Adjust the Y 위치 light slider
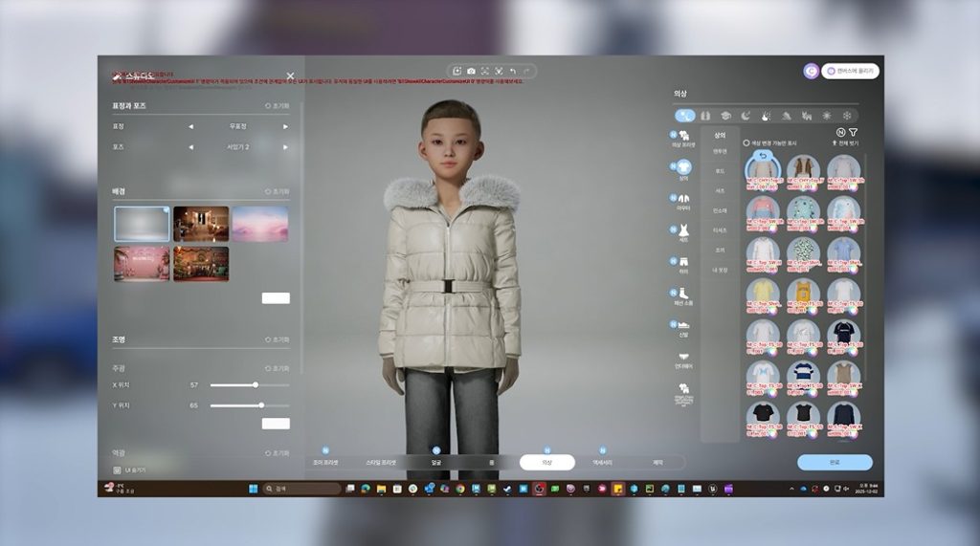Viewport: 980px width, 546px height. click(x=250, y=405)
